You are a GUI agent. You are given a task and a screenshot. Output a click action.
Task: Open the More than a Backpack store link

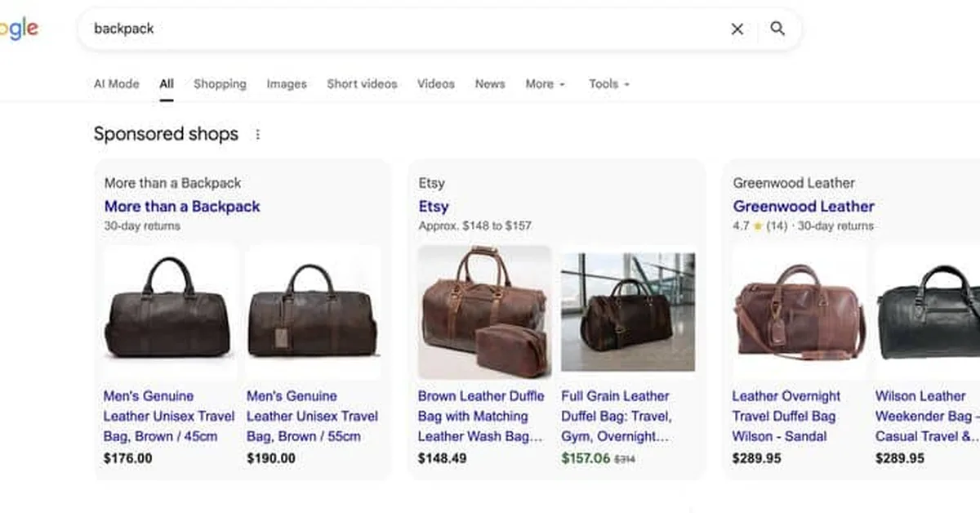181,206
